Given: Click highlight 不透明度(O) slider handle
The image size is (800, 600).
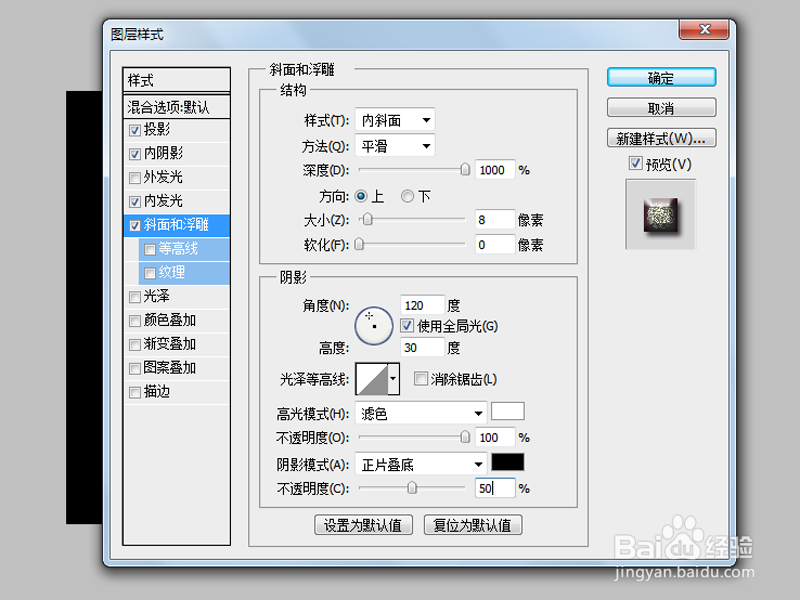Looking at the screenshot, I should click(465, 437).
